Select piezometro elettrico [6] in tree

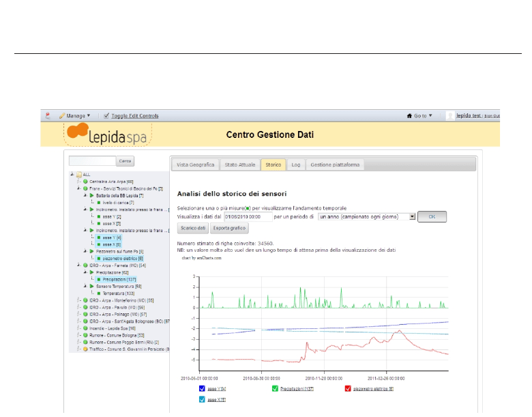(120, 259)
